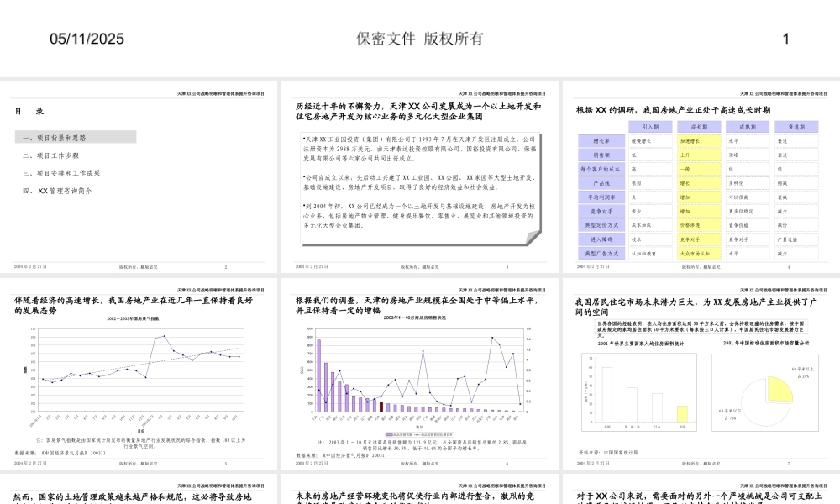Image resolution: width=840 pixels, height=504 pixels.
Task: Click the 增长率 row label
Action: coord(601,141)
